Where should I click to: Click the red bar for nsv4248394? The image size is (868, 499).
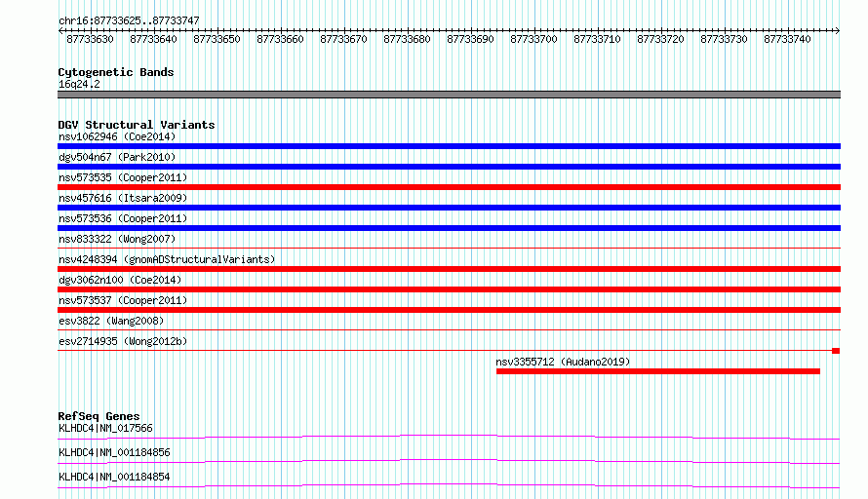point(449,269)
